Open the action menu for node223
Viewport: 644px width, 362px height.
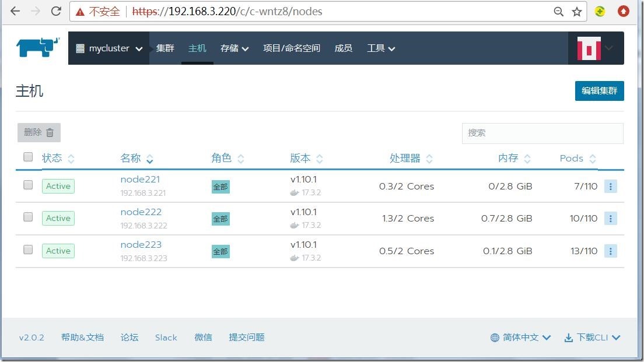610,251
